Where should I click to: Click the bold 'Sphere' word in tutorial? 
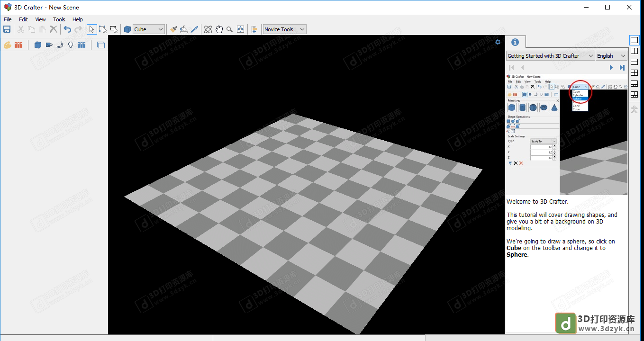(517, 255)
